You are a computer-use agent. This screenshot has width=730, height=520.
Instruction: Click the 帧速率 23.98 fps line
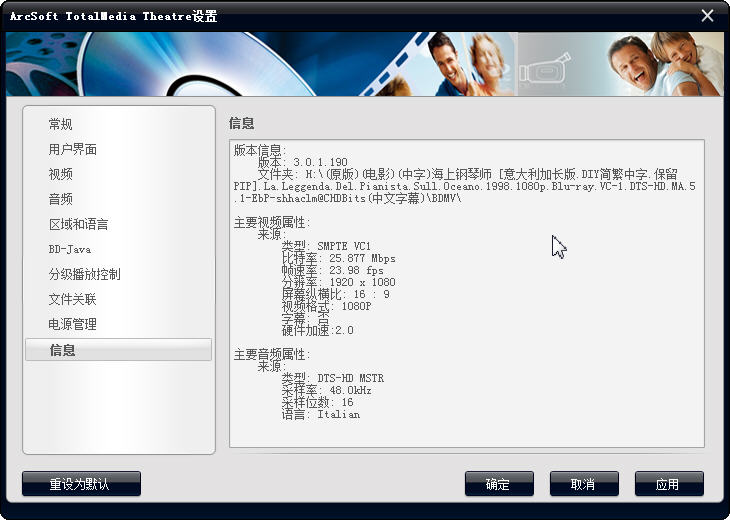coord(333,270)
